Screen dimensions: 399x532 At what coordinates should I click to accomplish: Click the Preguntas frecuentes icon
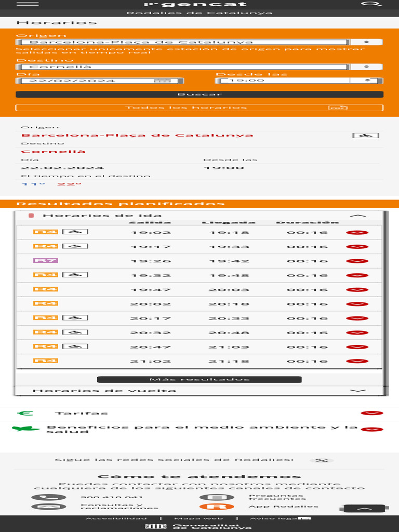click(217, 497)
